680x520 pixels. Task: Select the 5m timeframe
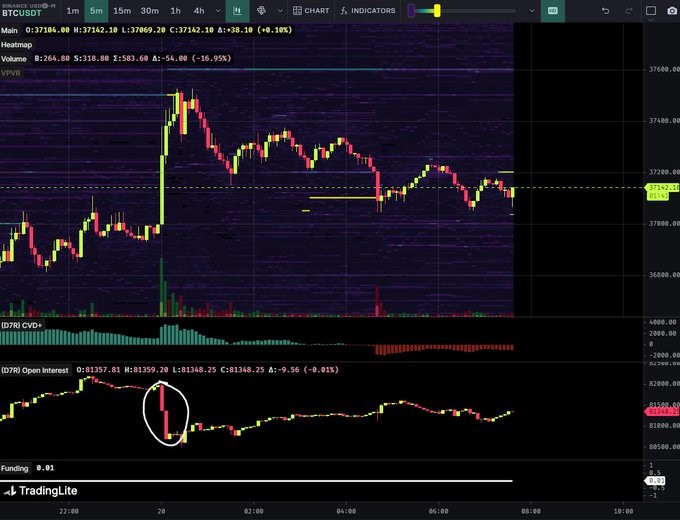coord(96,11)
